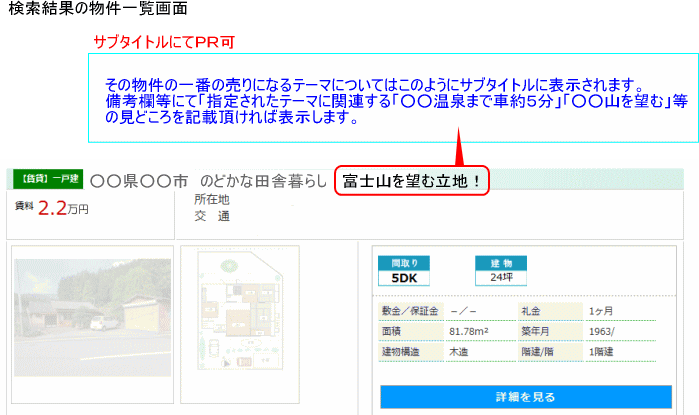Select the property title ○○県○○市 のどかな田舎暮らし
Screen dimensions: 699x415
coord(208,182)
